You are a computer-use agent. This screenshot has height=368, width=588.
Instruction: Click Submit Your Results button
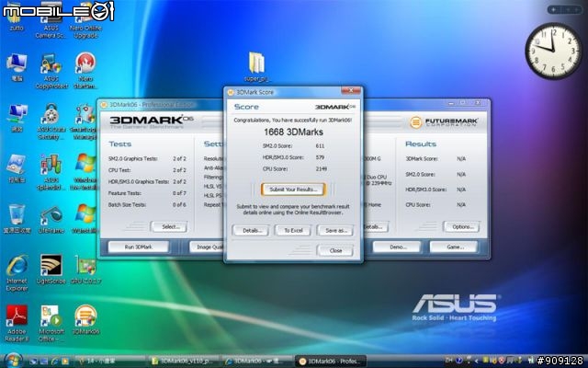[x=293, y=190]
